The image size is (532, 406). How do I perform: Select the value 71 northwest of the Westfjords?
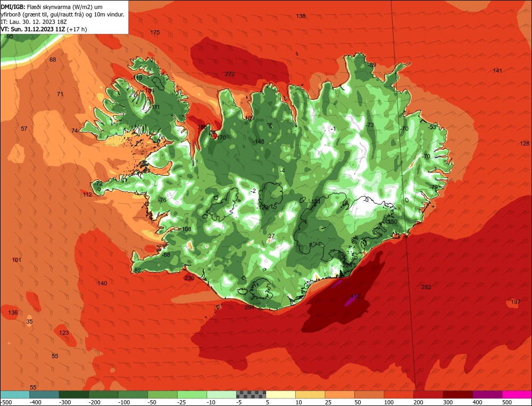tap(60, 94)
